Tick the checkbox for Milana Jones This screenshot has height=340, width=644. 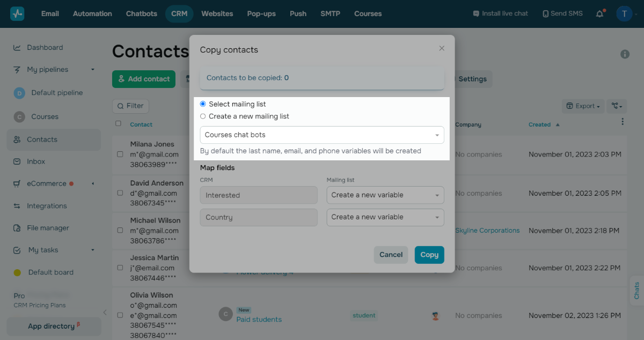click(120, 154)
